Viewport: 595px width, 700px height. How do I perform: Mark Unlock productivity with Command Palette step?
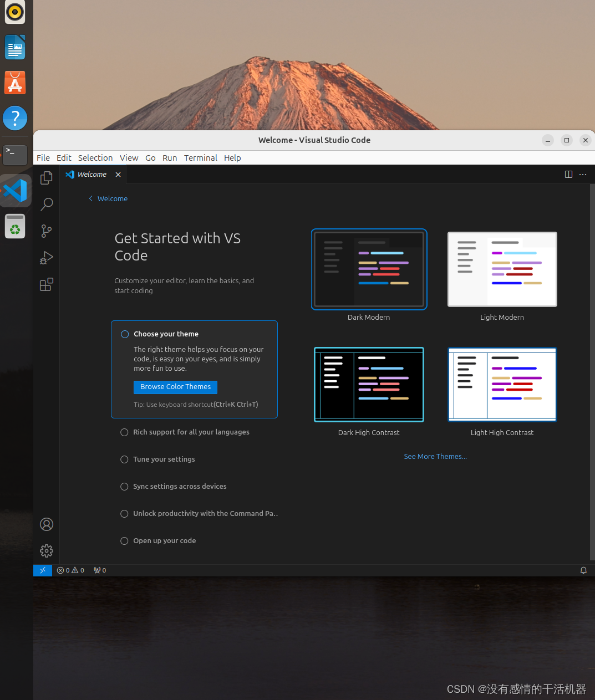click(125, 514)
